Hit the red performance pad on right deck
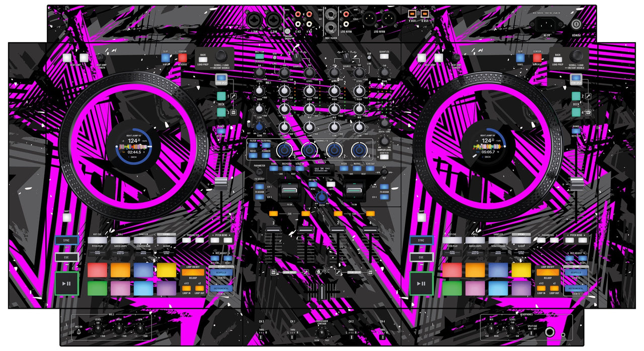Screen dimensions: 644x351 [452, 270]
